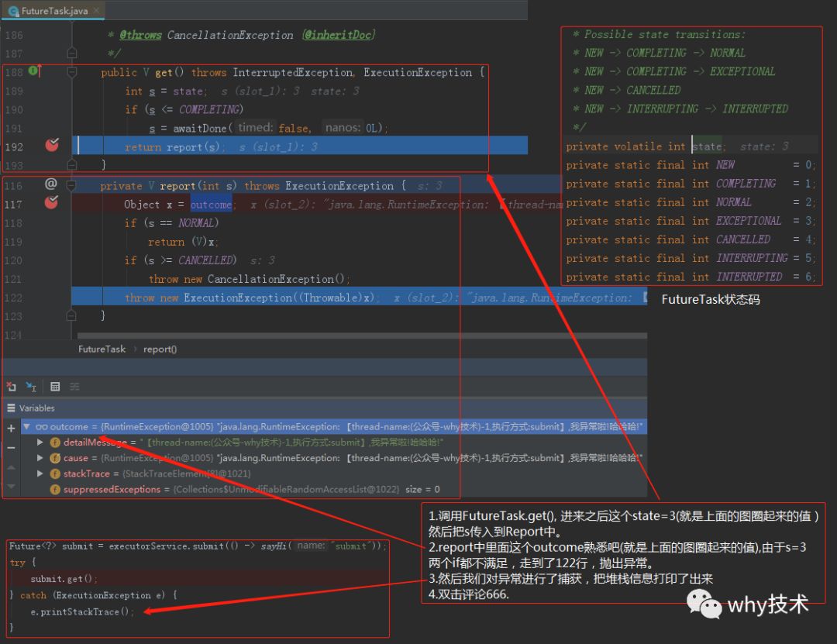Click the editor horizontal scrollbar
Viewport: 837px width, 644px height.
[x=362, y=336]
